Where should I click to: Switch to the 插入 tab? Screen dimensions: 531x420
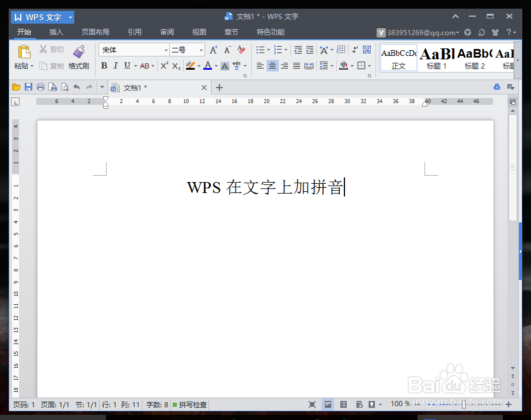(56, 32)
